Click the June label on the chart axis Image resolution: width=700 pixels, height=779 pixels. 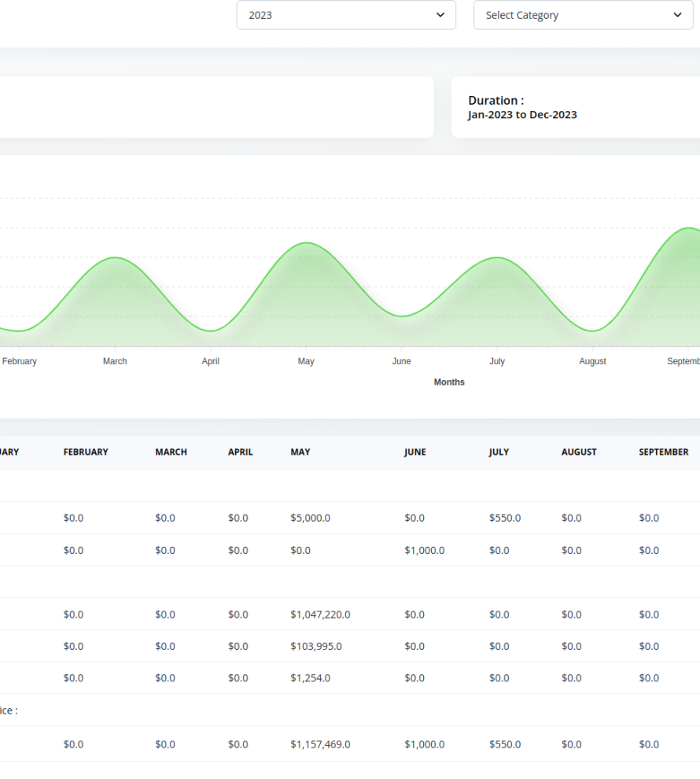[401, 361]
